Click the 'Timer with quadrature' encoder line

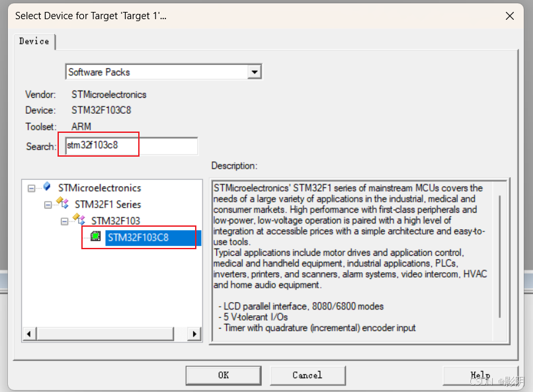pos(317,328)
